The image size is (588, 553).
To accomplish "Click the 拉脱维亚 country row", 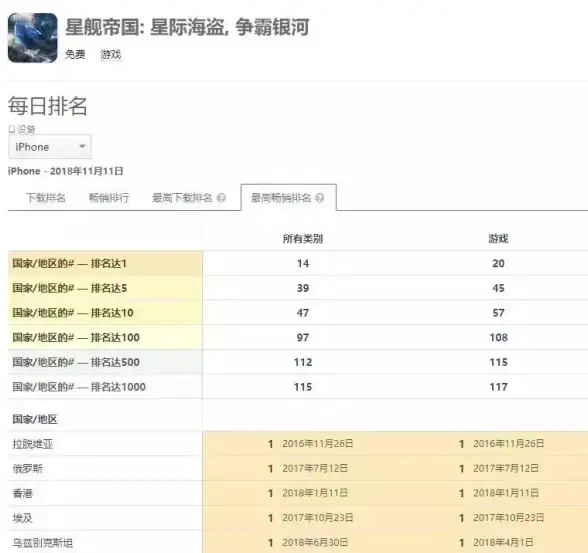I will 298,444.
